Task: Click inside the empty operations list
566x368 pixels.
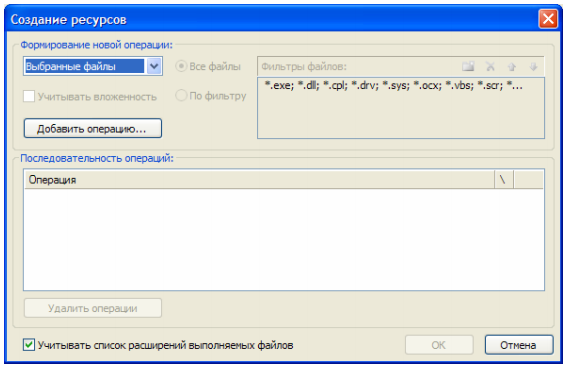Action: (284, 239)
